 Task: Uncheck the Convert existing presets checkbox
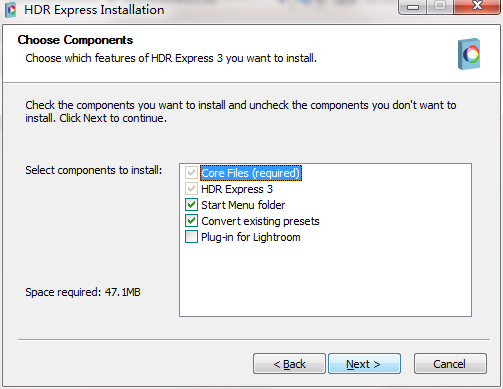tap(191, 221)
